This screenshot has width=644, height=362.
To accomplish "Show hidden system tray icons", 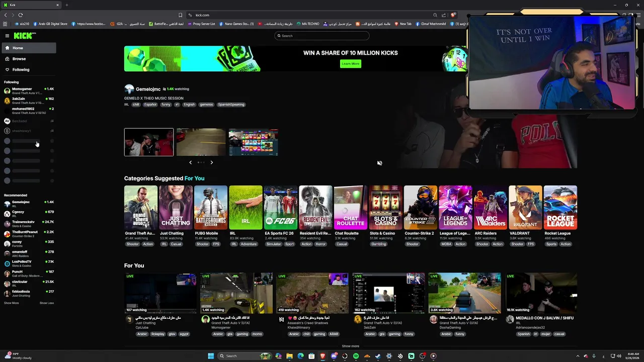I will click(578, 356).
